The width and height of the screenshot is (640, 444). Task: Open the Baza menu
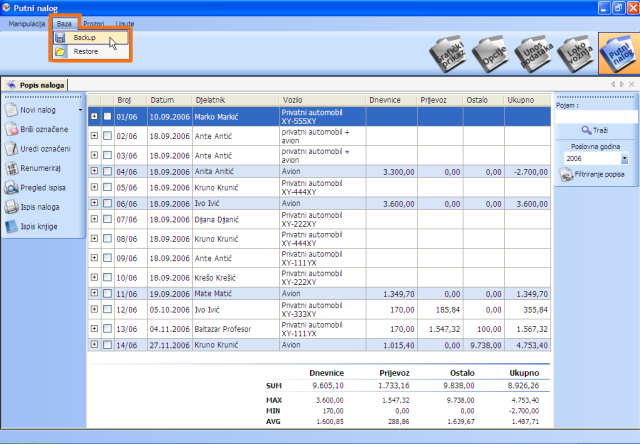[x=64, y=24]
